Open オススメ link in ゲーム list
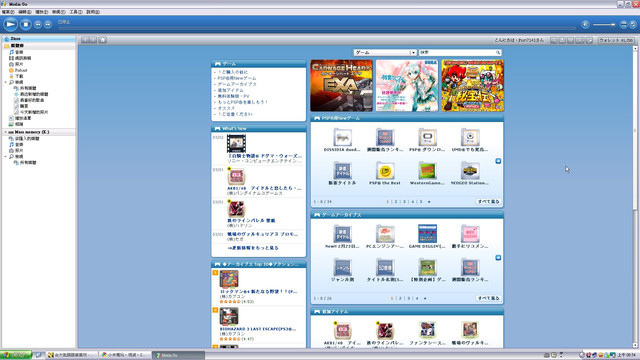This screenshot has width=640, height=360. click(226, 108)
